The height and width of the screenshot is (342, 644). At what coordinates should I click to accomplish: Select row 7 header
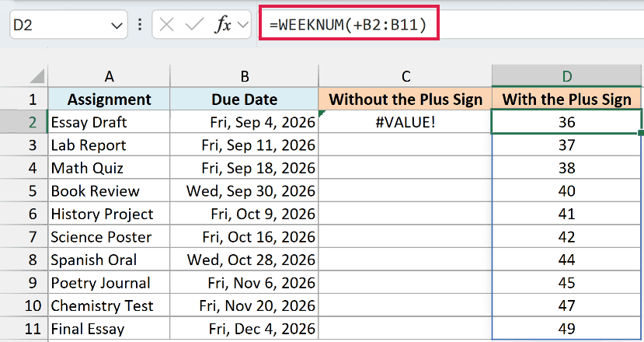[x=24, y=237]
